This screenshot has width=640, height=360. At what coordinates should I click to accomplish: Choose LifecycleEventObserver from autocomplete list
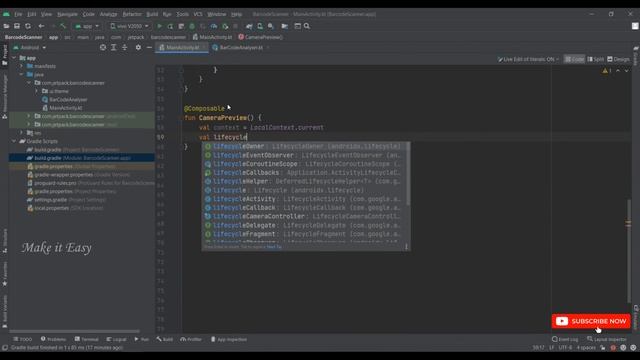(304, 155)
